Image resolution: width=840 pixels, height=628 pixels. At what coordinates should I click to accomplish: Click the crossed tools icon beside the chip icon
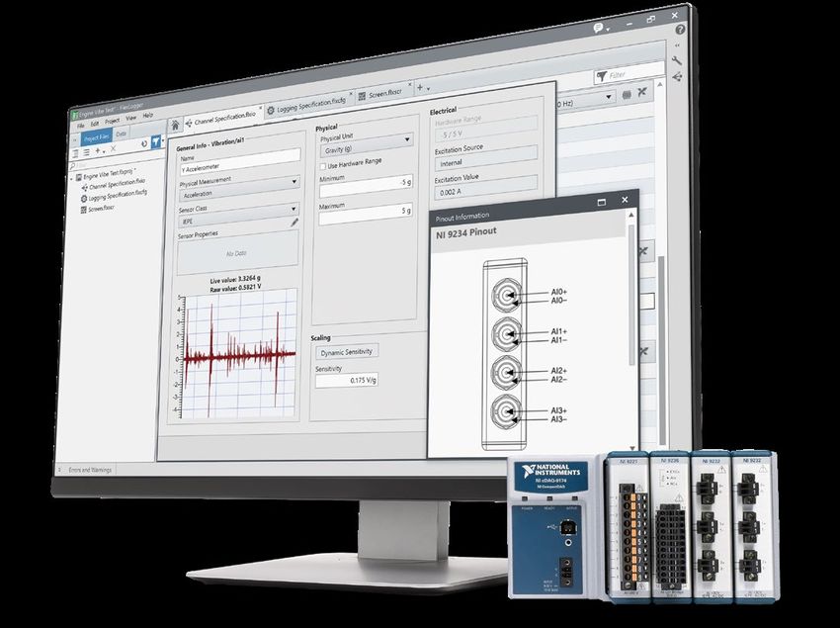(x=641, y=92)
